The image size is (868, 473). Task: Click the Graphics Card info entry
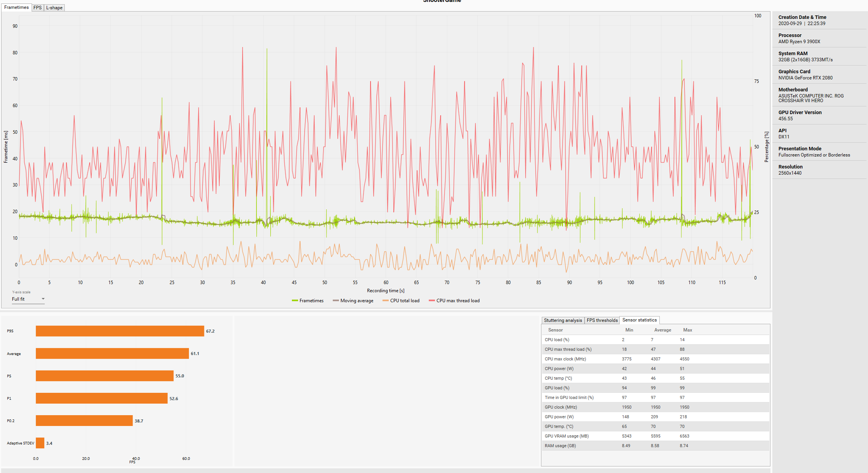click(x=805, y=74)
